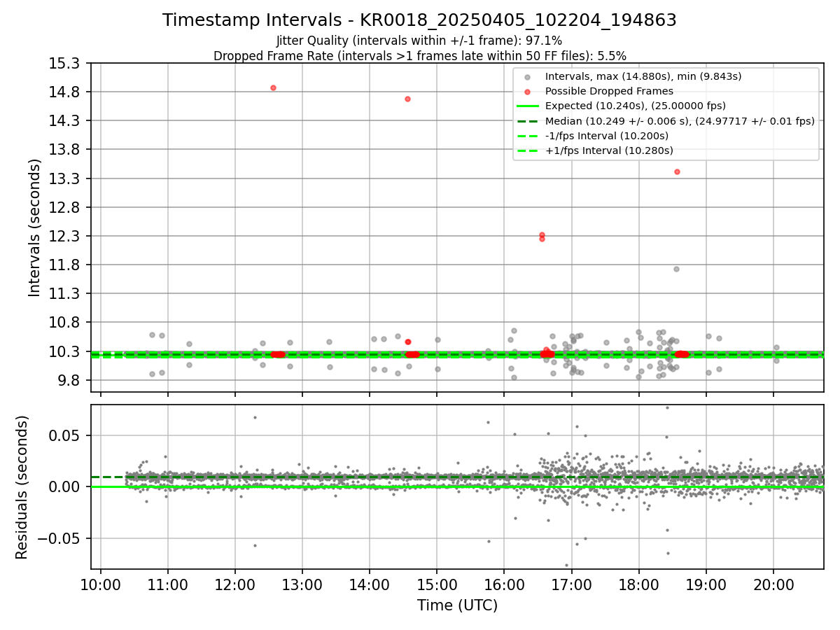Click the 11:00 time tick label
Screen dimensions: 840x630
click(168, 586)
